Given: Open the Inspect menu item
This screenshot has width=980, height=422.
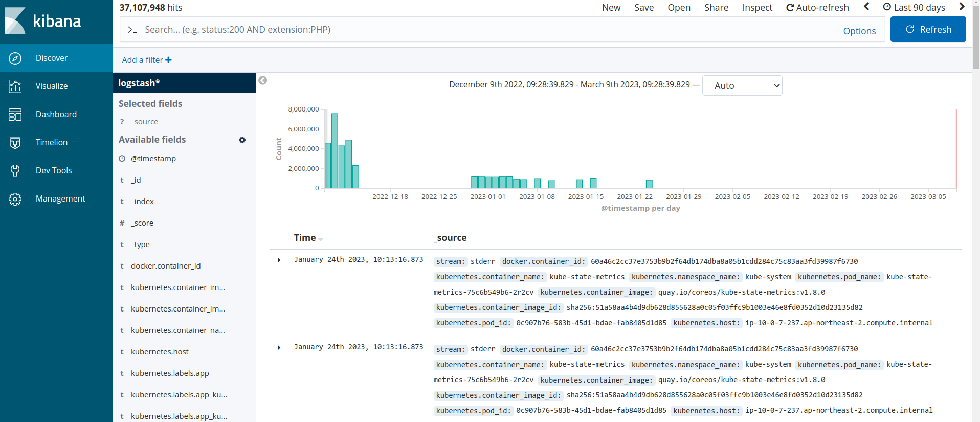Looking at the screenshot, I should tap(758, 7).
